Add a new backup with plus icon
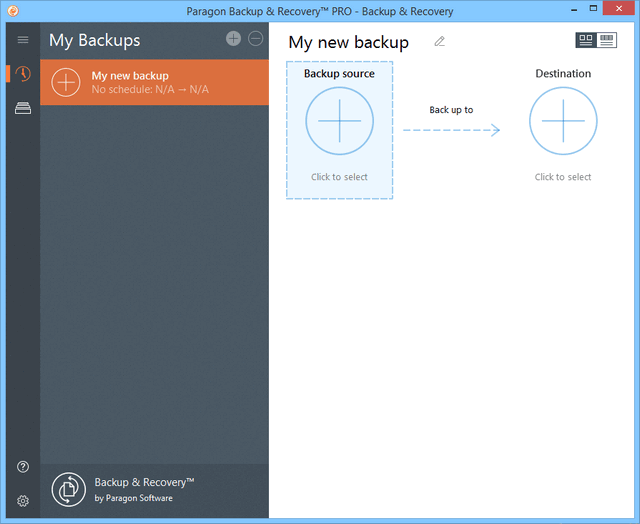This screenshot has width=640, height=524. point(233,38)
